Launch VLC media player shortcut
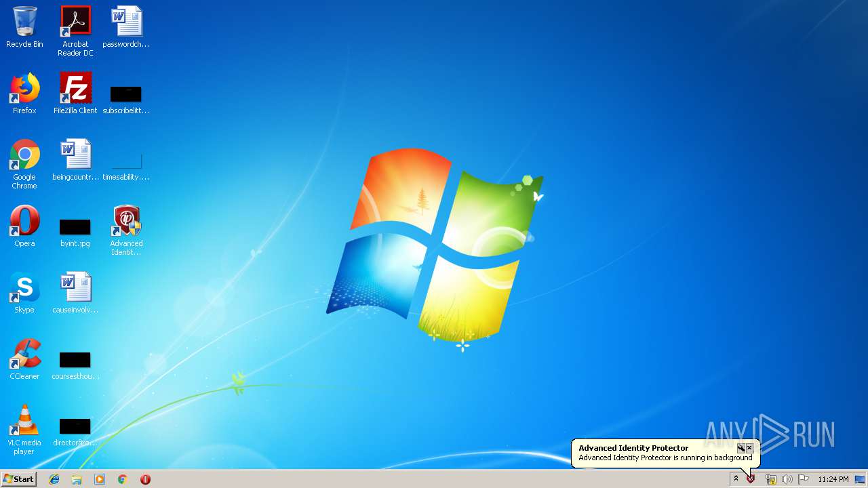The image size is (868, 488). point(24,430)
